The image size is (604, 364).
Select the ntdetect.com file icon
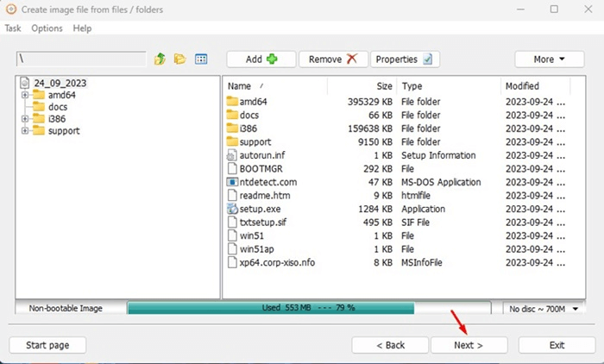click(x=231, y=182)
